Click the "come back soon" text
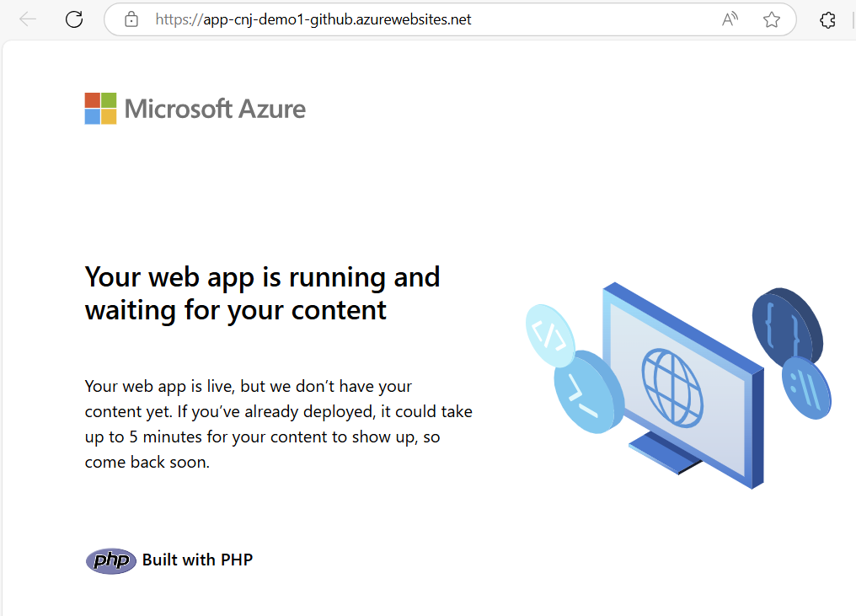 [x=147, y=462]
